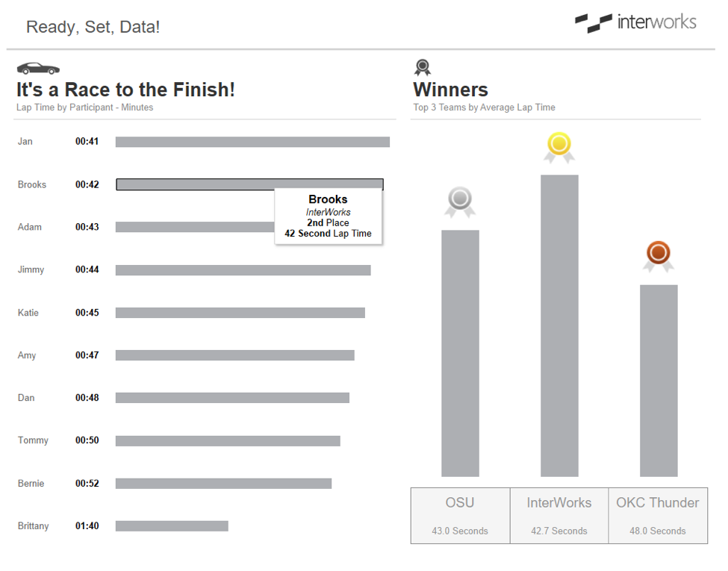Screen dimensions: 728x571
Task: Click the Amy participant label
Action: click(x=27, y=355)
